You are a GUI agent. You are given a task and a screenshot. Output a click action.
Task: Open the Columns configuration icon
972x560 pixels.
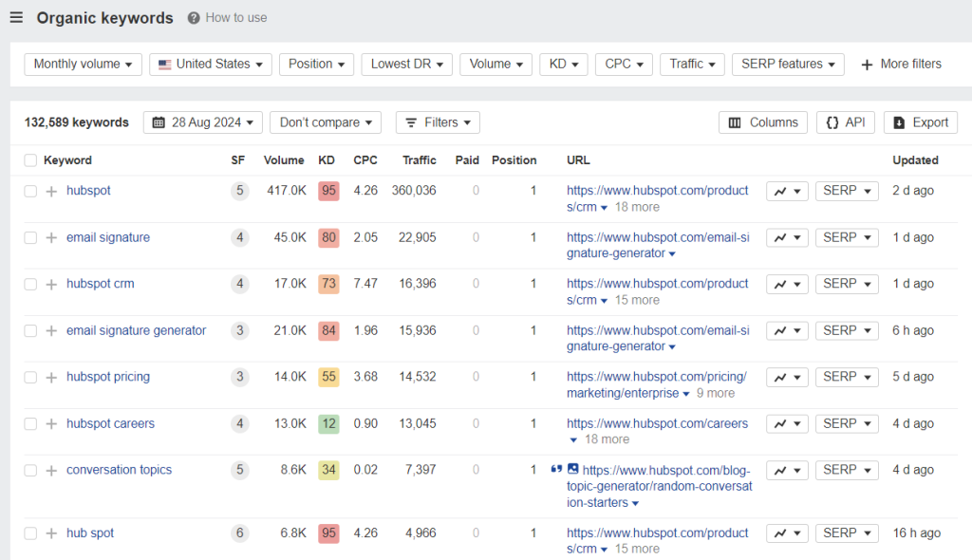(736, 121)
